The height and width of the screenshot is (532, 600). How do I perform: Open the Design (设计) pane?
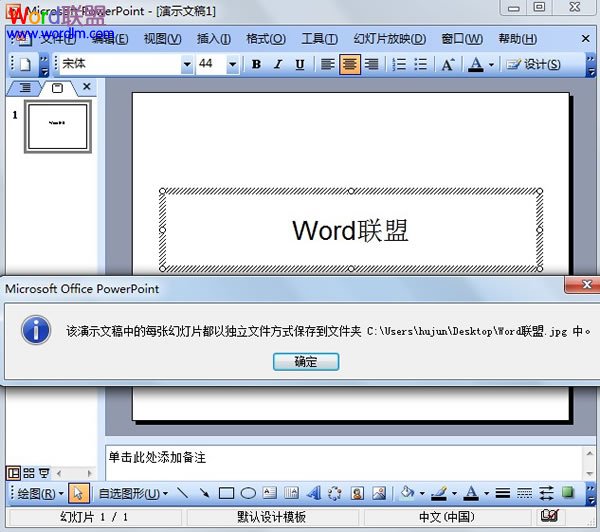click(533, 64)
